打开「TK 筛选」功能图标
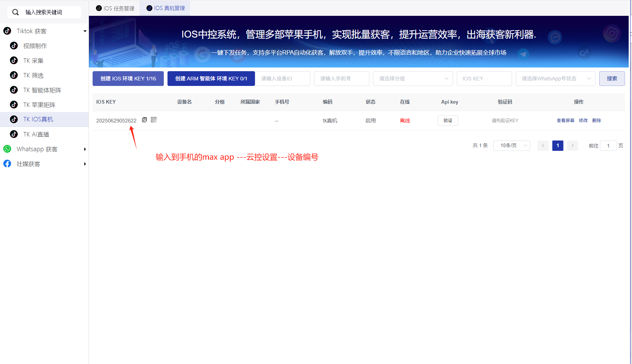 coord(14,75)
